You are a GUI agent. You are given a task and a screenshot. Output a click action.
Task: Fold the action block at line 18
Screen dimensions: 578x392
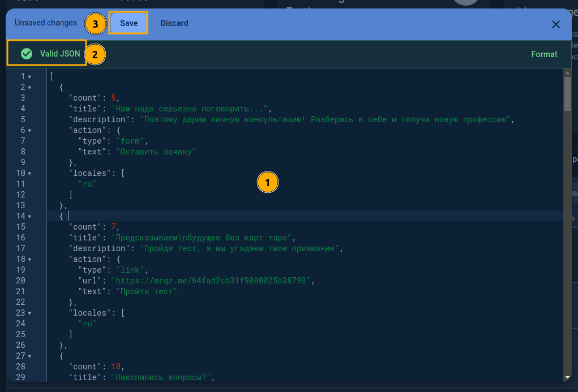click(29, 260)
